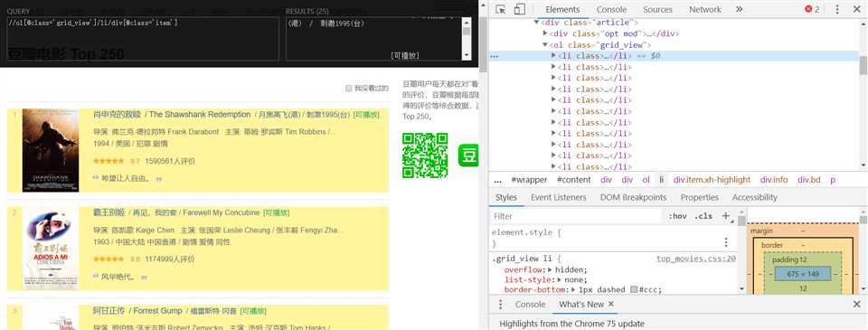The image size is (868, 330).
Task: Click the Elements tree scroll-up arrow
Action: pos(863,24)
